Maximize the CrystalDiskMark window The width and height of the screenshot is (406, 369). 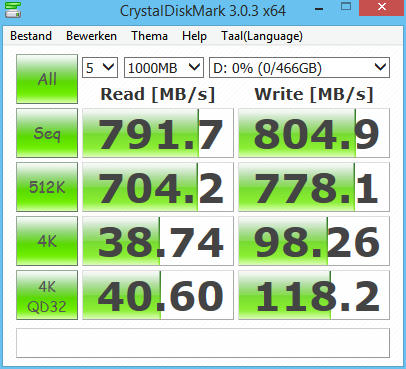(346, 7)
